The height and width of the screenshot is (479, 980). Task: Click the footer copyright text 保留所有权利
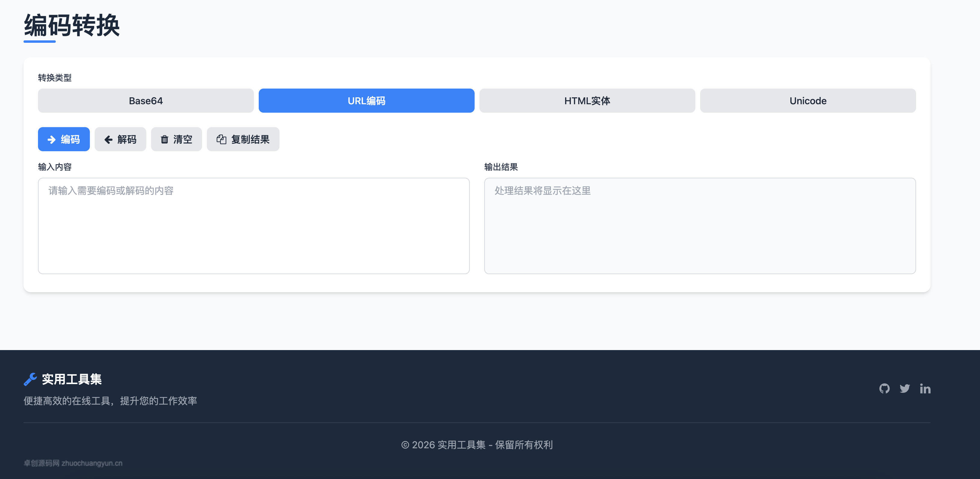[x=524, y=445]
